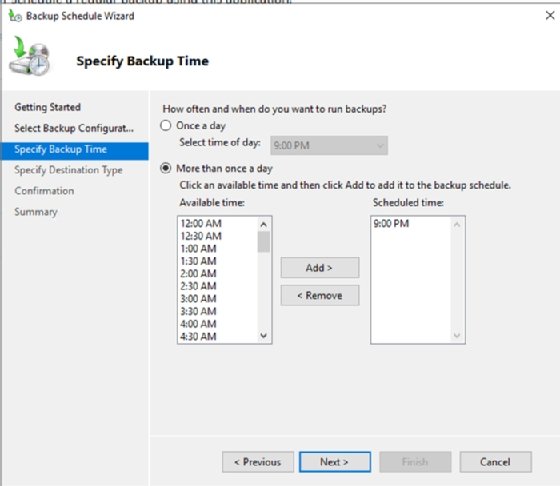The image size is (560, 486).
Task: Select 3:30 AM in Available time
Action: tap(199, 311)
